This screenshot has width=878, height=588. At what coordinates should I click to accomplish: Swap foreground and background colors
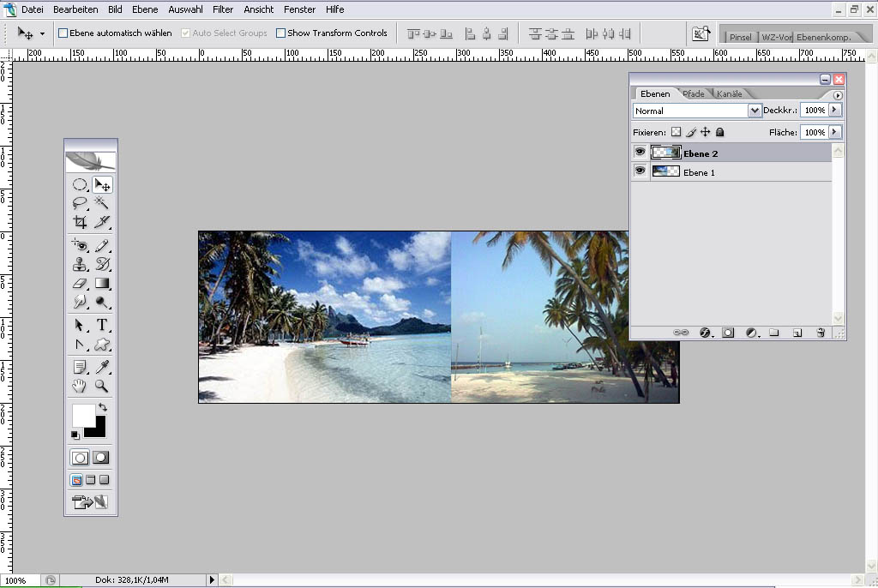(103, 407)
